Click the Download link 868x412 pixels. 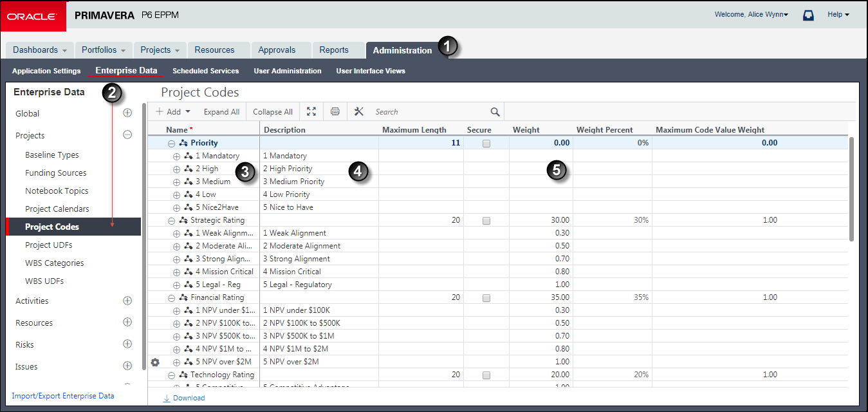pyautogui.click(x=189, y=398)
